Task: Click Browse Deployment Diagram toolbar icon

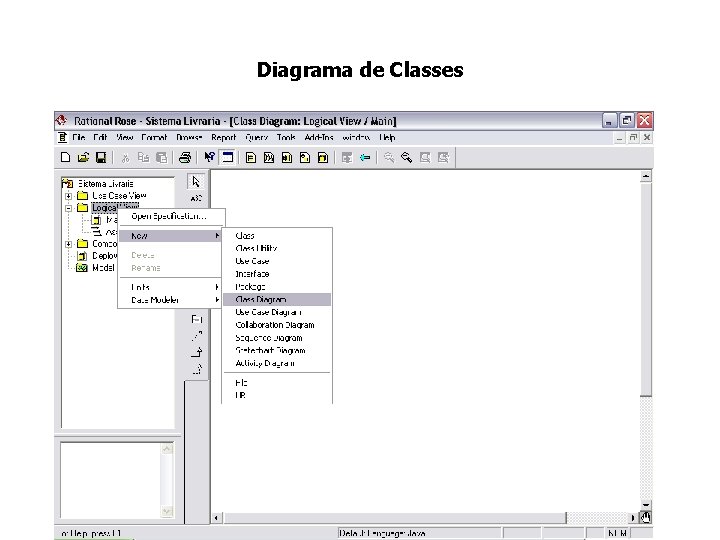Action: click(x=323, y=158)
